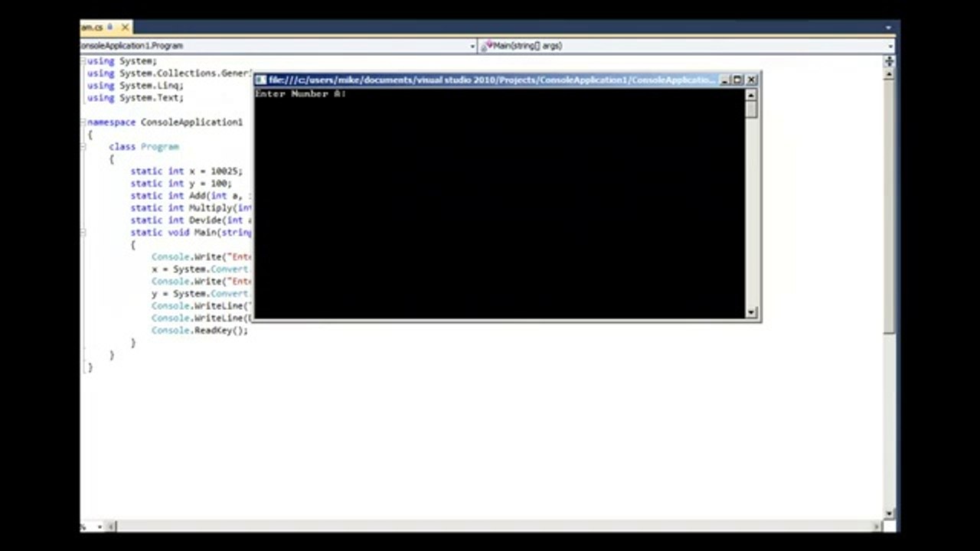The image size is (980, 551).
Task: Click console scrollbar up arrow
Action: 751,95
